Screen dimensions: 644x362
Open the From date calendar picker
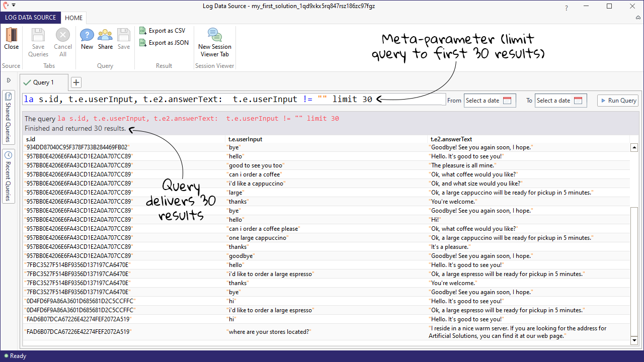click(x=507, y=101)
